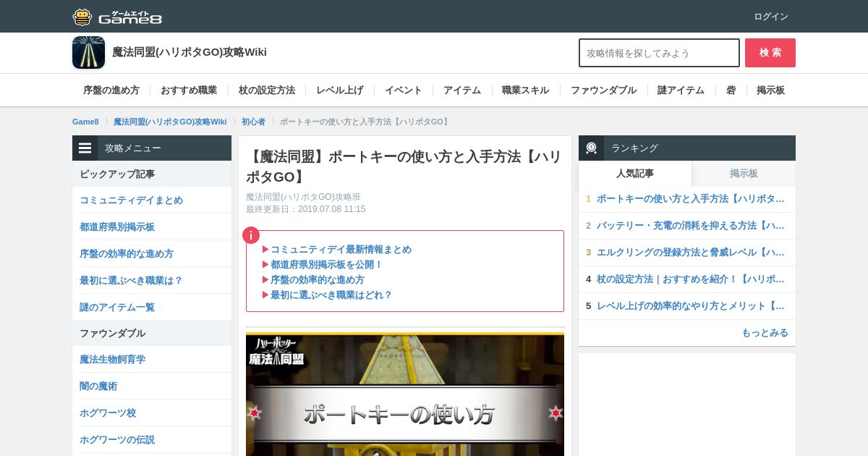Click 序盤の効率的な進め方 in notice box

click(318, 280)
